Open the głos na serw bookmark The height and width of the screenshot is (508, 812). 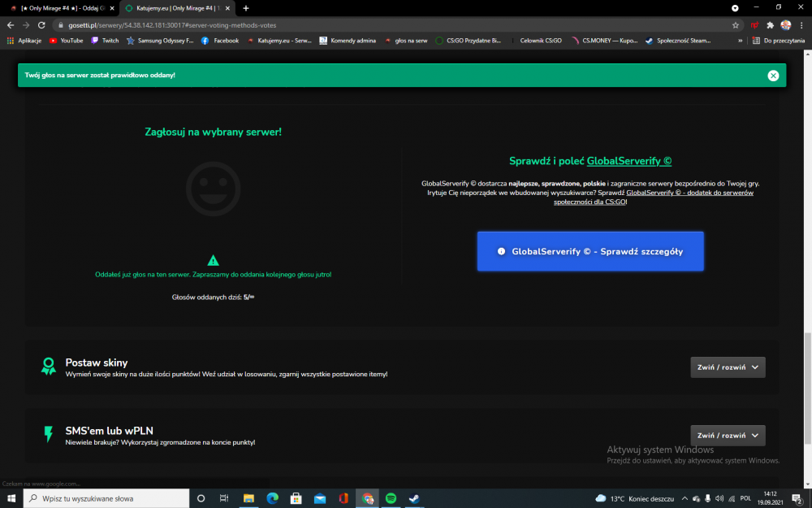click(406, 41)
